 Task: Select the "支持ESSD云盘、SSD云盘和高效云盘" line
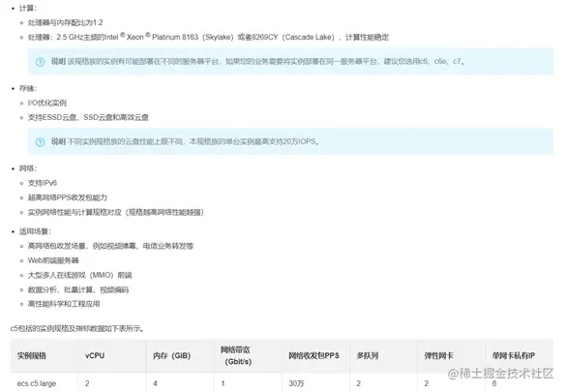pyautogui.click(x=88, y=117)
